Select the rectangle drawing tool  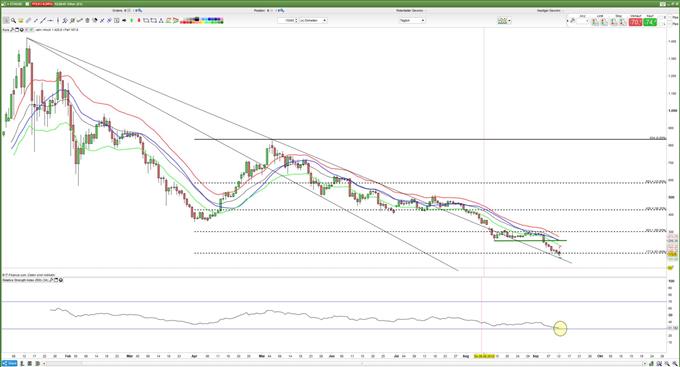pos(146,20)
